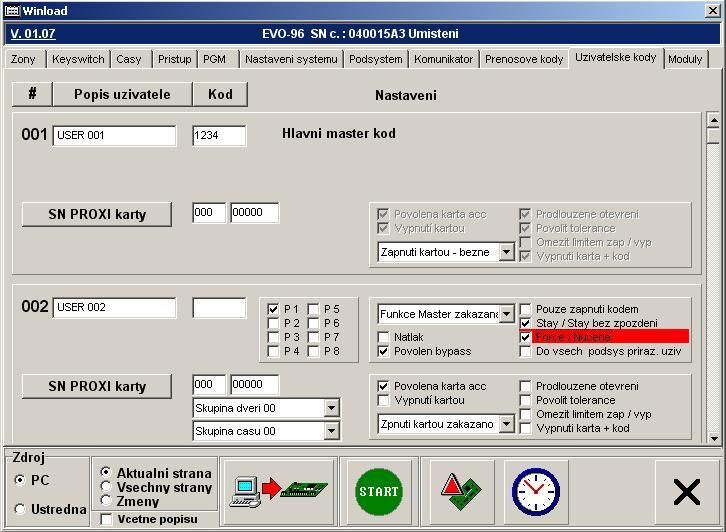Click the large X close icon

tap(686, 491)
